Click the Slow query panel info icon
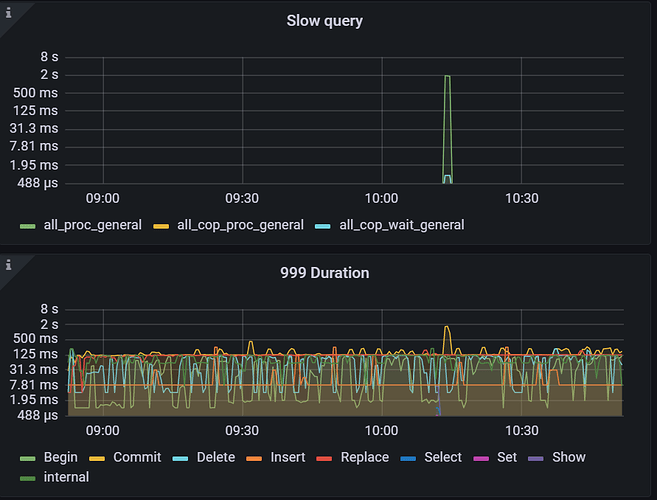657x500 pixels. pyautogui.click(x=8, y=9)
